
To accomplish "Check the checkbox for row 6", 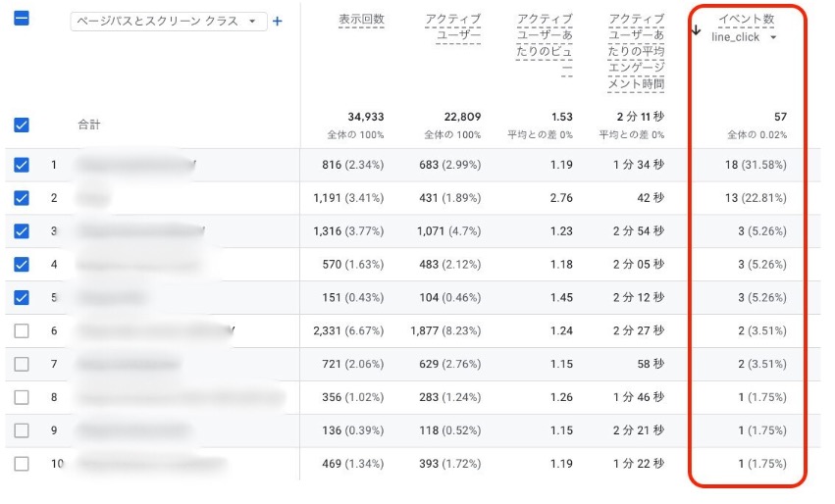I will (x=22, y=330).
